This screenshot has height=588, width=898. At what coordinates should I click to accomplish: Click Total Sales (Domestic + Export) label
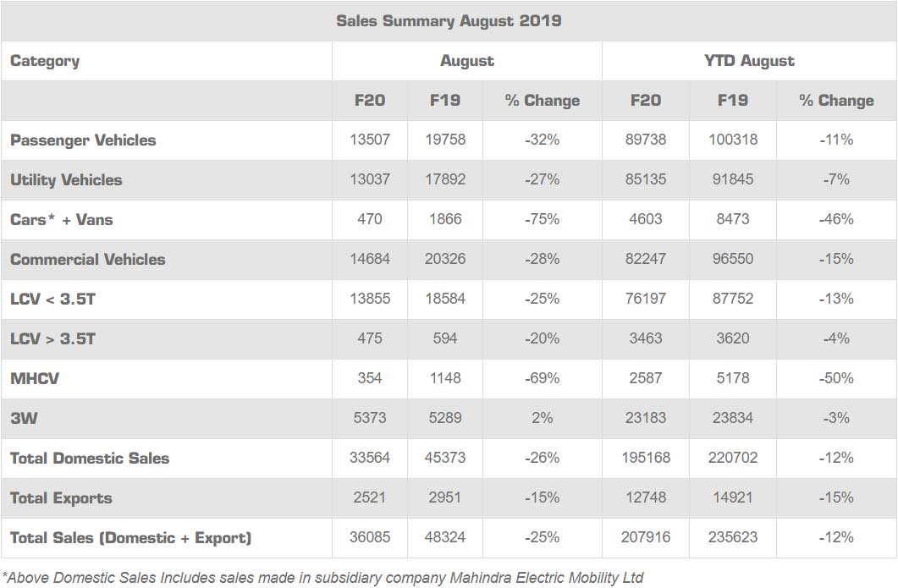click(x=130, y=538)
